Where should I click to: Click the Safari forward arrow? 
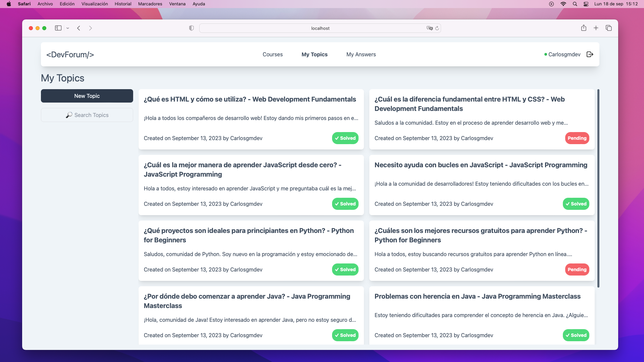[90, 28]
